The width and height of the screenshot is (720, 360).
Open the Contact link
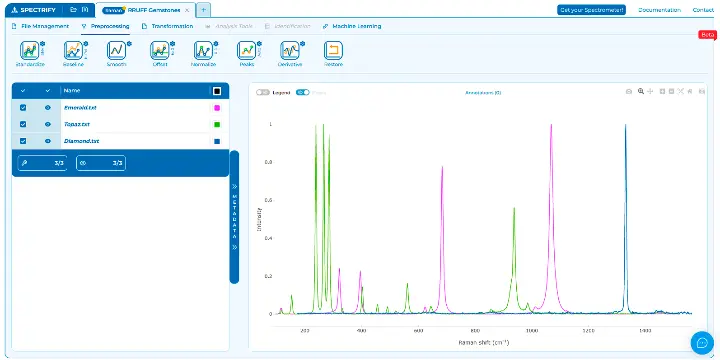703,10
